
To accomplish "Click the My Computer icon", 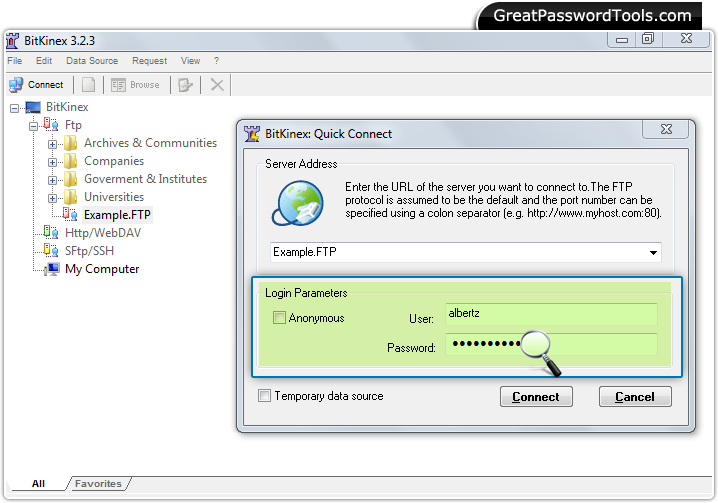I will click(52, 269).
